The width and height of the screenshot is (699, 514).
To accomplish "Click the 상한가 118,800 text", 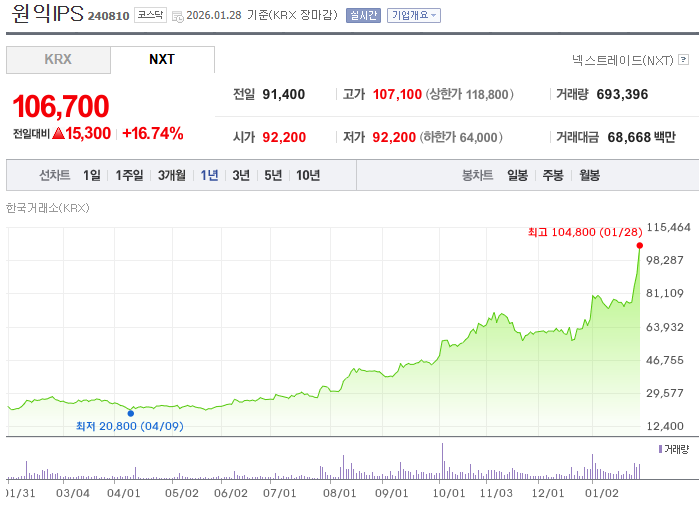I will coord(469,95).
